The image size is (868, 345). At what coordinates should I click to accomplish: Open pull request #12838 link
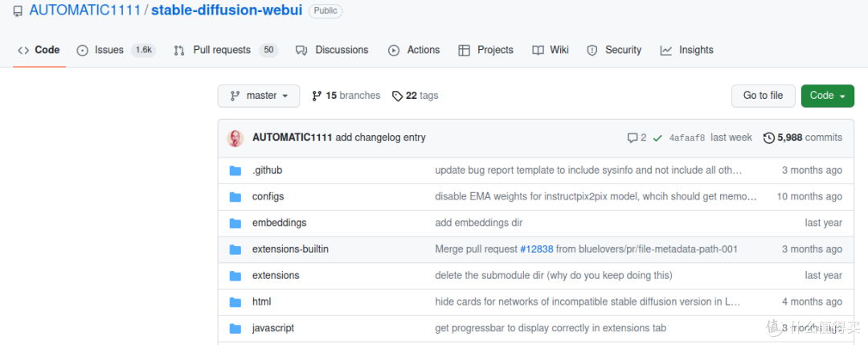click(537, 249)
